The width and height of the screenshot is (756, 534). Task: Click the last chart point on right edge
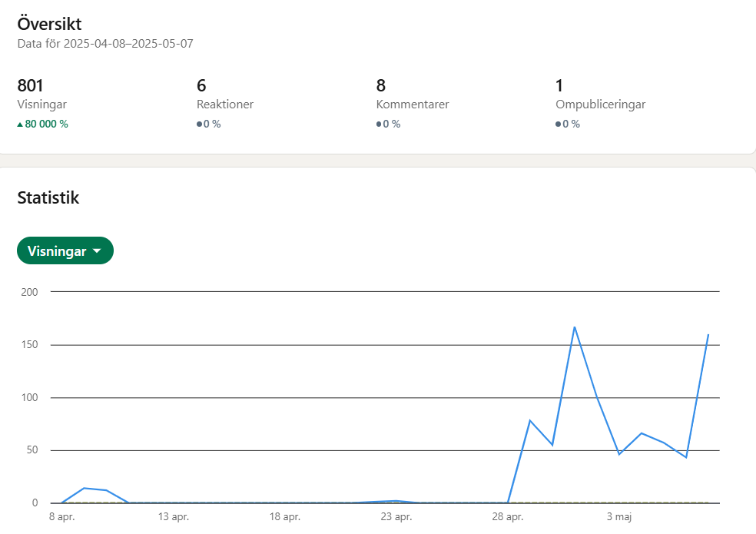point(708,334)
